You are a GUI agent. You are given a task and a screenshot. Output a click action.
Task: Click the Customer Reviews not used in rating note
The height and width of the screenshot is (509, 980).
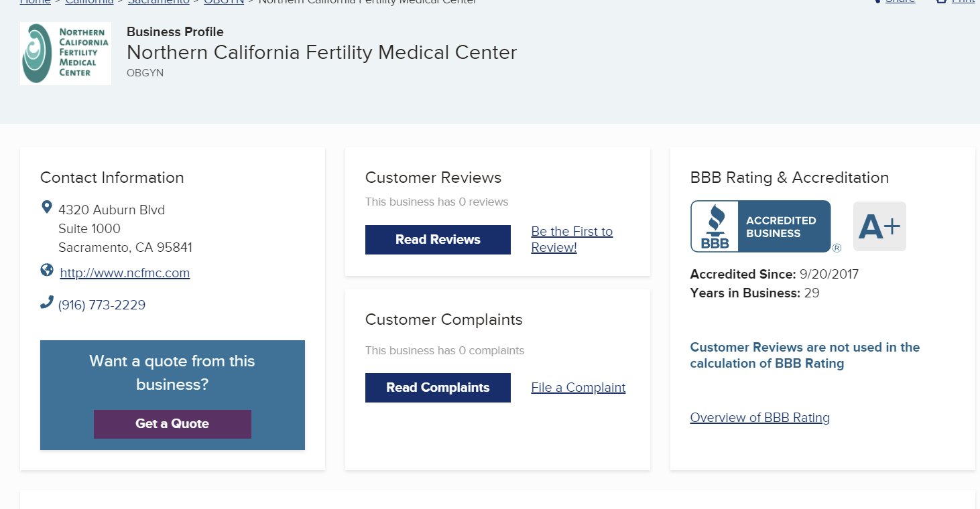pos(804,356)
